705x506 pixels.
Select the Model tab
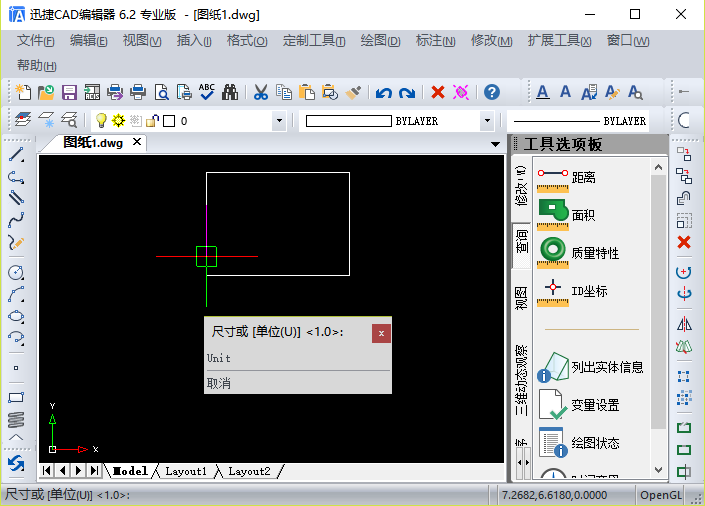point(130,471)
